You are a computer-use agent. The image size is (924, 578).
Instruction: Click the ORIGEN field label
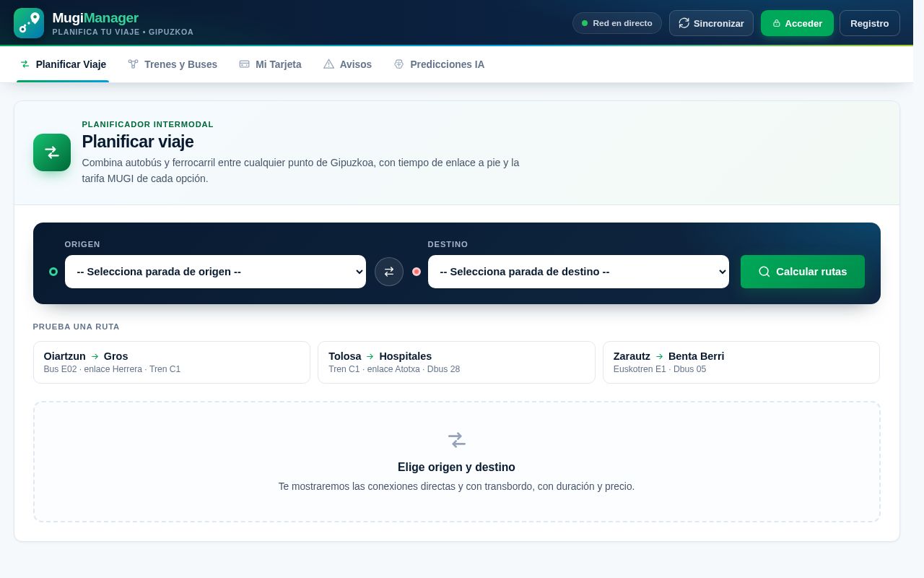[82, 244]
